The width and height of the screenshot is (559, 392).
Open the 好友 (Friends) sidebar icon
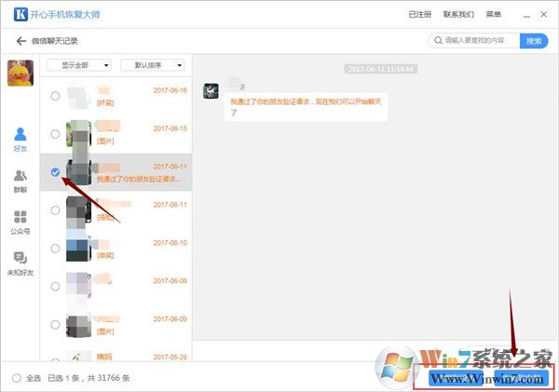[20, 139]
